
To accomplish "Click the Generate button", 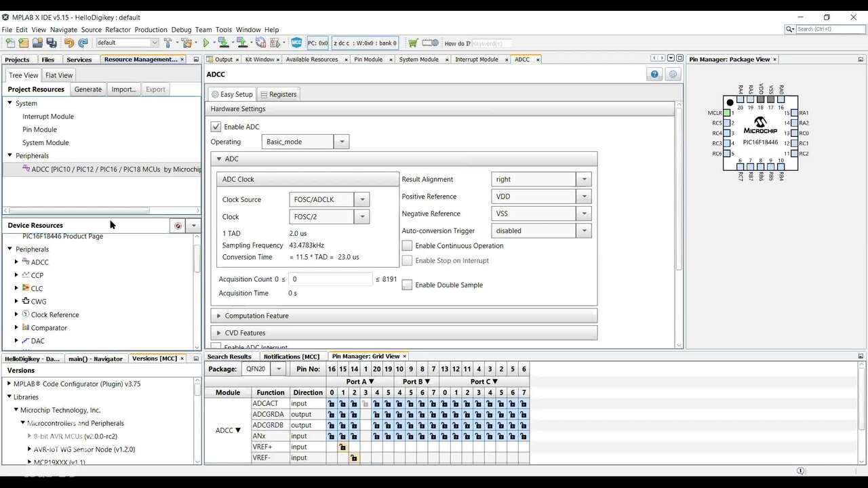I will [88, 89].
